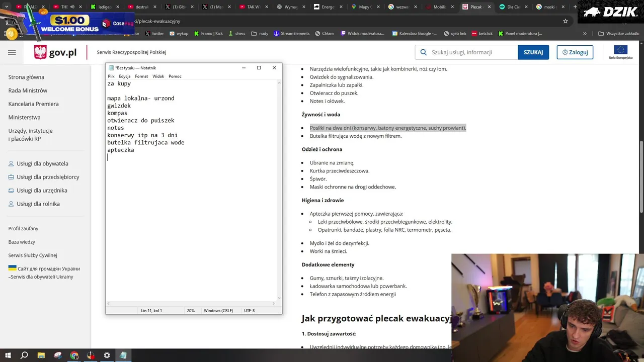Open the Widok moderatora bookmark
Viewport: 644px width, 362px height.
coord(362,33)
